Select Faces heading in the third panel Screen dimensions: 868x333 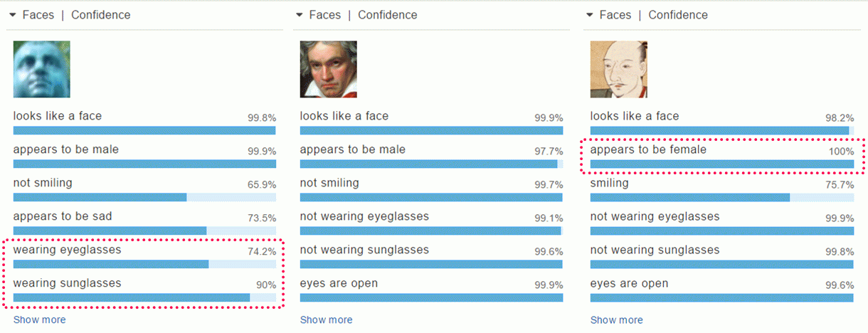tap(615, 15)
